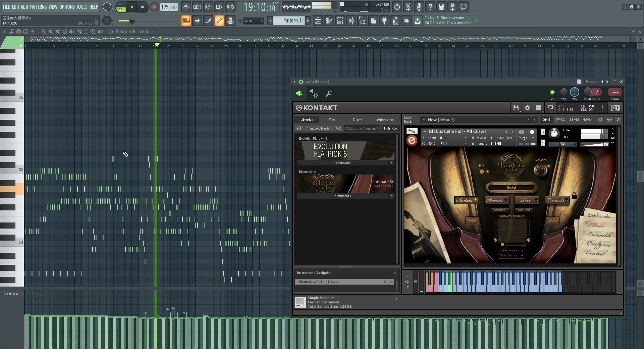The height and width of the screenshot is (349, 644).
Task: Select the 17-32 rack page
Action: 560,120
